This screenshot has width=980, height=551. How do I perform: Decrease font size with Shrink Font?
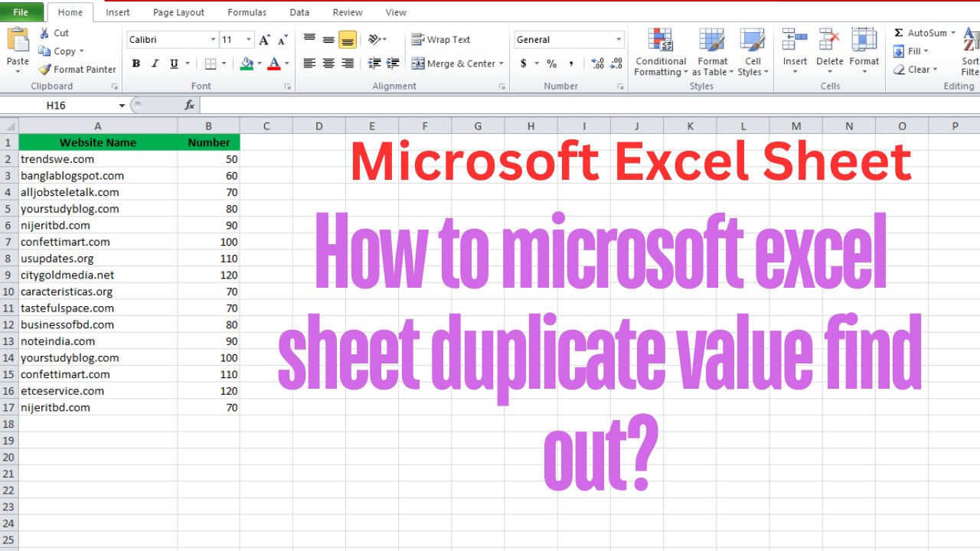[x=283, y=40]
